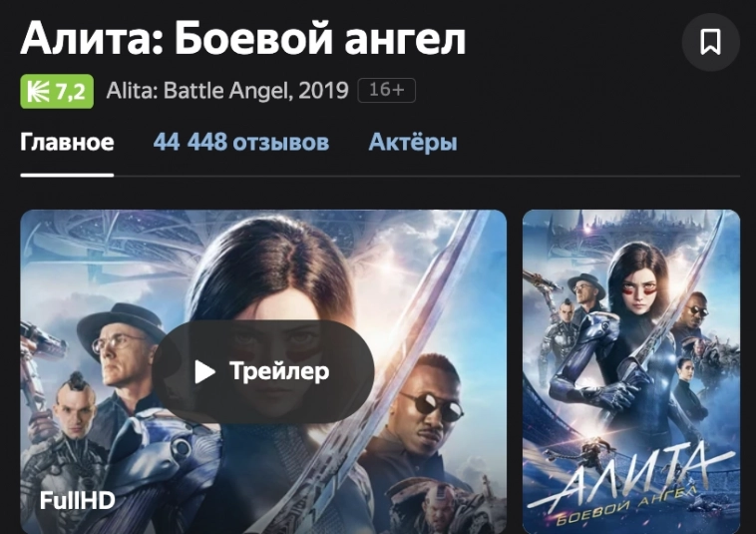Bookmark the movie with the bookmark icon
Screen dimensions: 756x534
pyautogui.click(x=711, y=43)
